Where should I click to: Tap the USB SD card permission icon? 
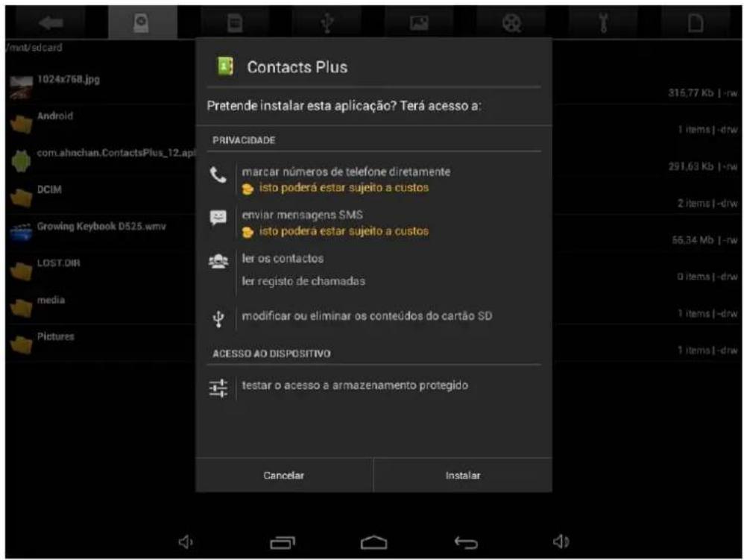click(218, 319)
